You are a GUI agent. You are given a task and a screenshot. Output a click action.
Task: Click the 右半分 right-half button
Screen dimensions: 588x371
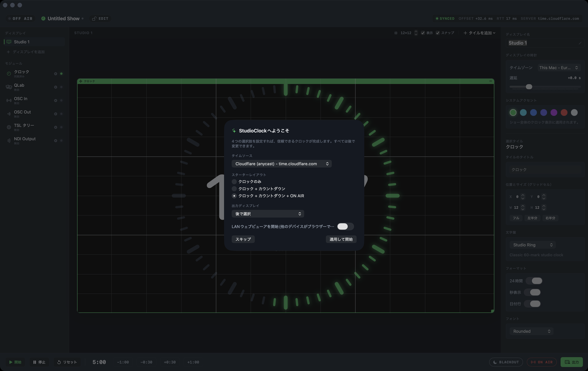tap(550, 218)
